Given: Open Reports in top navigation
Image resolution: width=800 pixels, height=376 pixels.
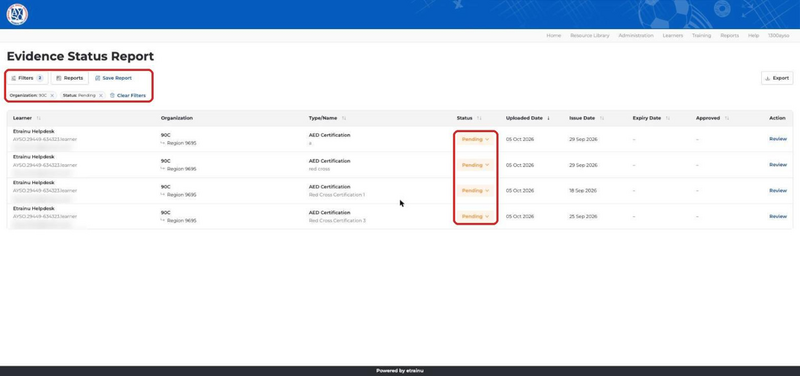Looking at the screenshot, I should (729, 36).
